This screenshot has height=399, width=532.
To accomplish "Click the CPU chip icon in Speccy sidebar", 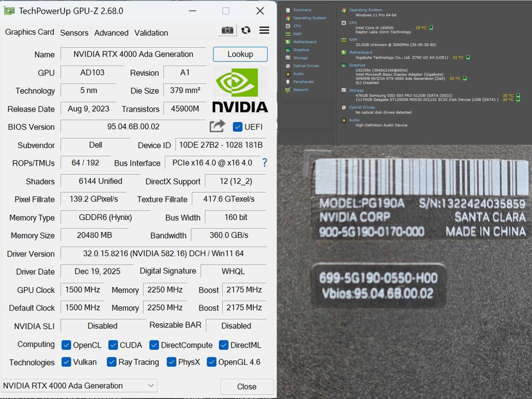I will click(288, 26).
